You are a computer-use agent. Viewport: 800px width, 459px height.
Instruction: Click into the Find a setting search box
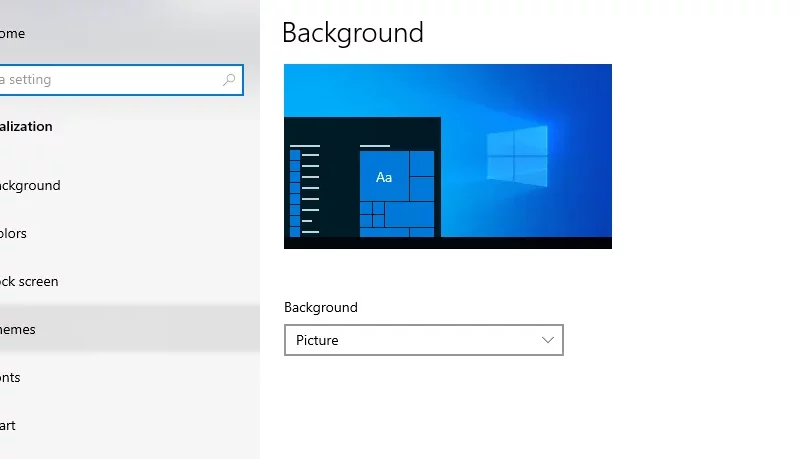click(121, 80)
